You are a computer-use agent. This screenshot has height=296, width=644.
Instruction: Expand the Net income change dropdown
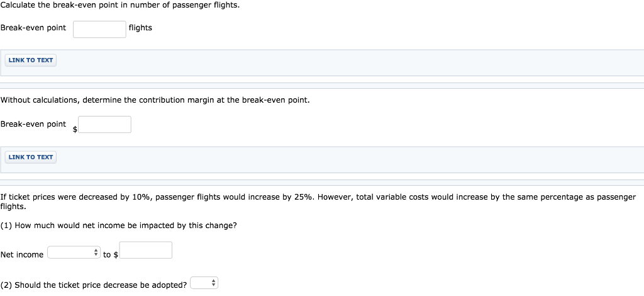point(74,253)
